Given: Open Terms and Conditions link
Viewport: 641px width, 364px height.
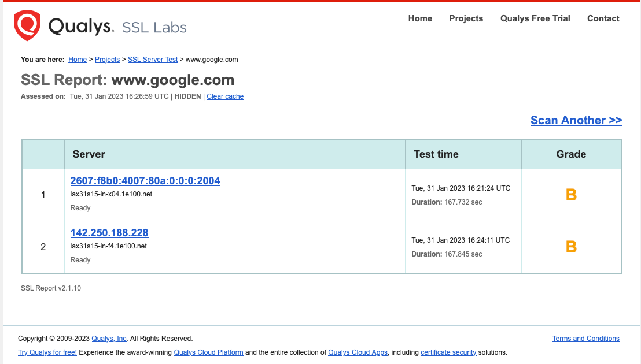Looking at the screenshot, I should (585, 339).
